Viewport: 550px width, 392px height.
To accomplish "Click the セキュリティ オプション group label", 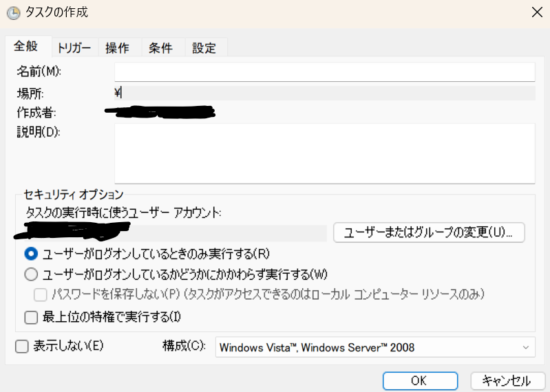I will click(73, 194).
